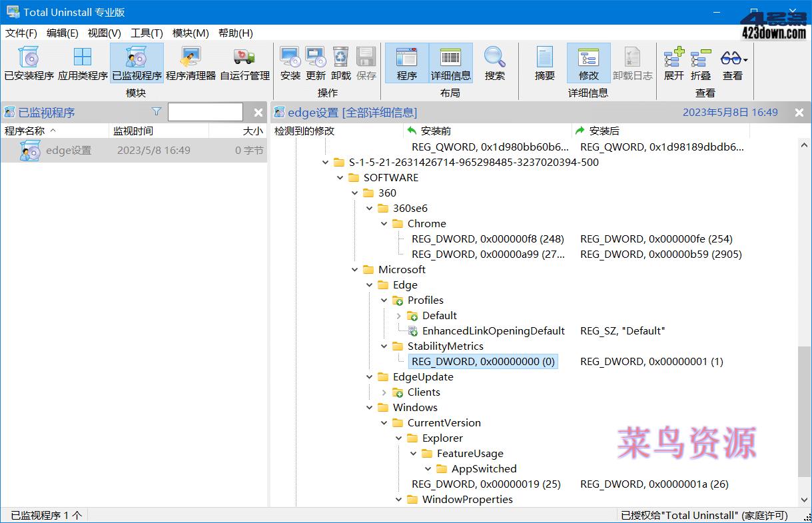Collapse the Microsoft registry node
812x523 pixels.
(354, 269)
